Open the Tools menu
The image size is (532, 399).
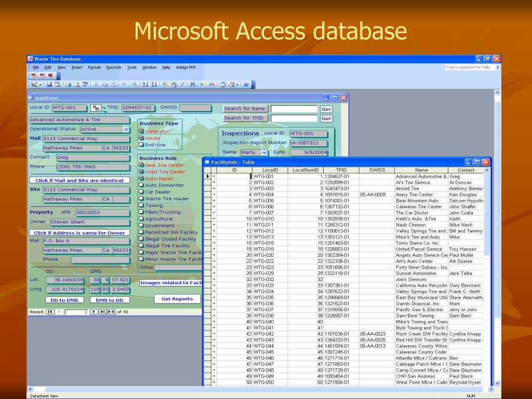coord(131,68)
